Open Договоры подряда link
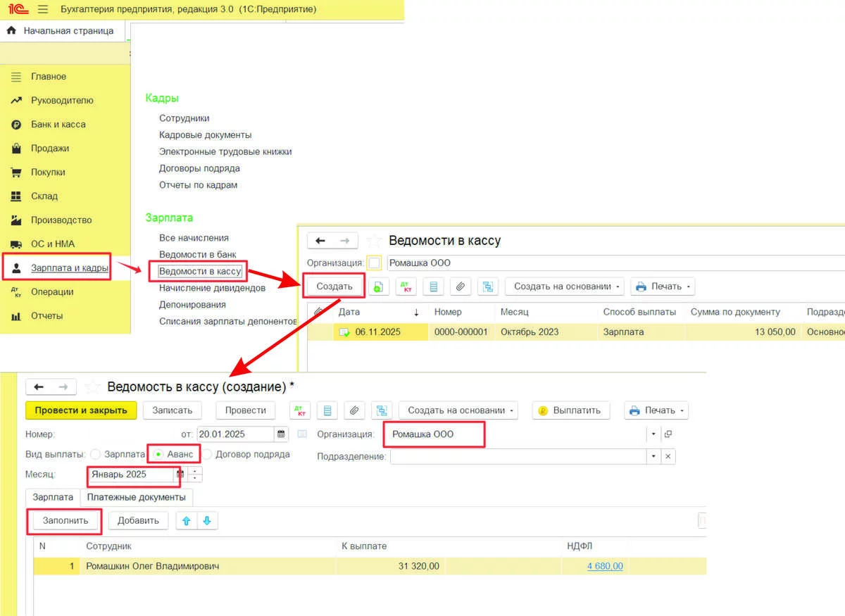This screenshot has width=845, height=616. [199, 168]
